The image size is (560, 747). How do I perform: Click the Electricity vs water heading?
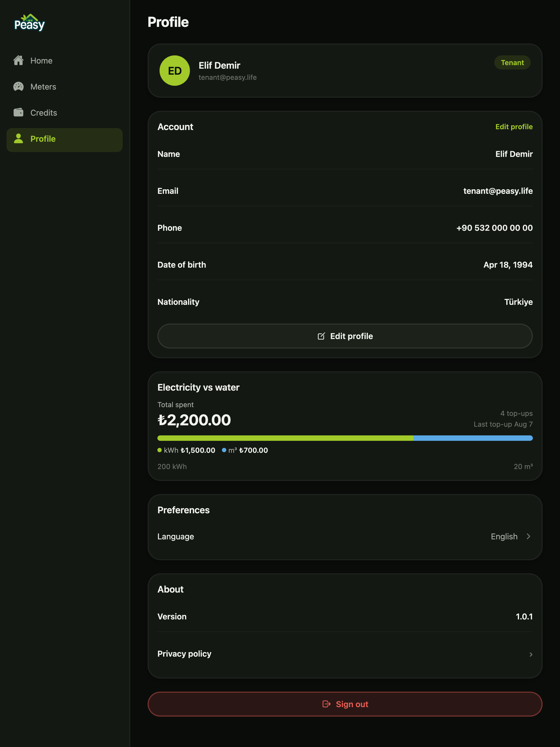(x=199, y=387)
